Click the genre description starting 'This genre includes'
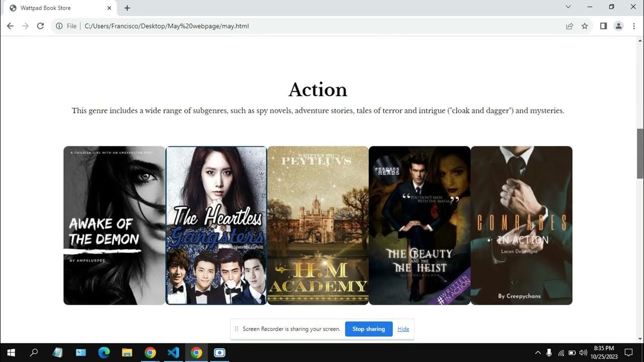 point(318,111)
